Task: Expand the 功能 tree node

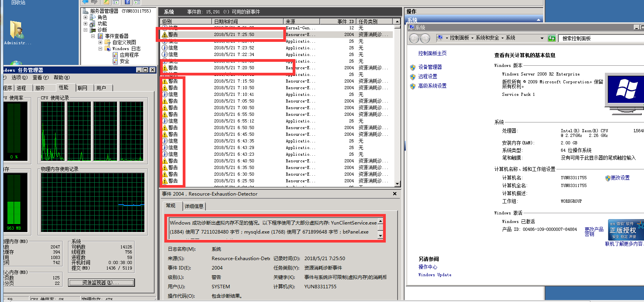Action: pos(86,23)
